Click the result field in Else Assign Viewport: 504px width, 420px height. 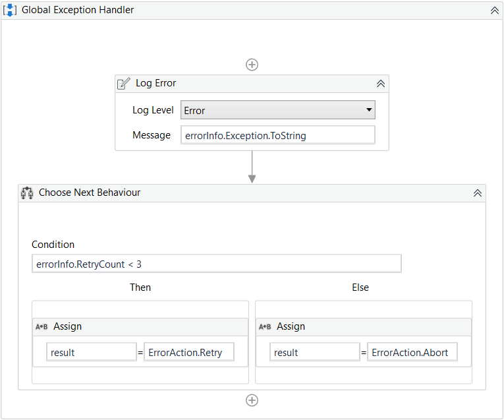pos(315,352)
